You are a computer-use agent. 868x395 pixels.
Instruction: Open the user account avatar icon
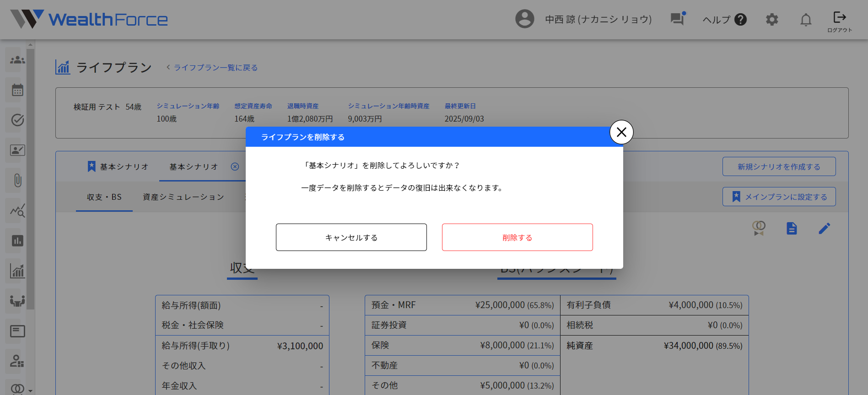point(524,19)
